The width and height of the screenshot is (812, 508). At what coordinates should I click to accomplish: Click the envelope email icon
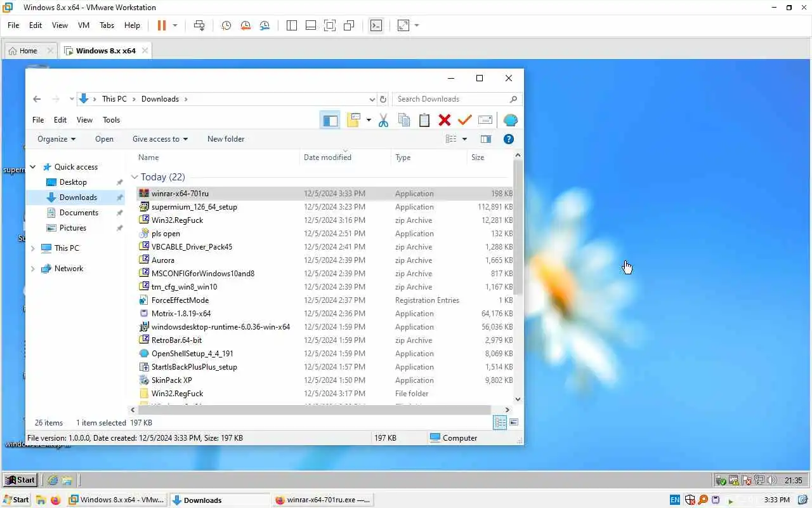(485, 120)
